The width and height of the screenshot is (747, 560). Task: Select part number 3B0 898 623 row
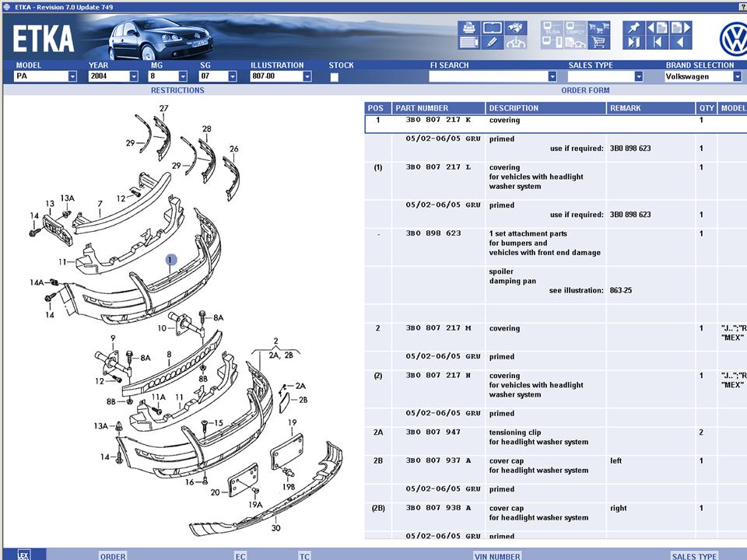click(433, 233)
